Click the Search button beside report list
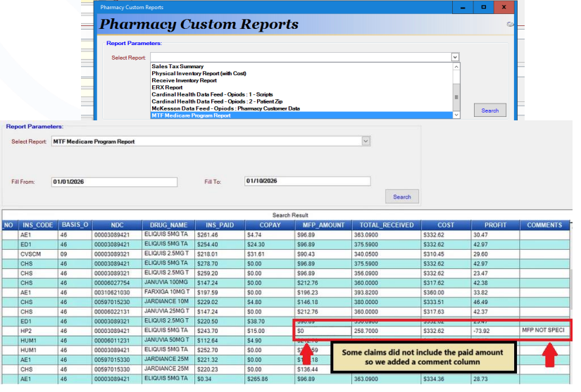 tap(489, 110)
